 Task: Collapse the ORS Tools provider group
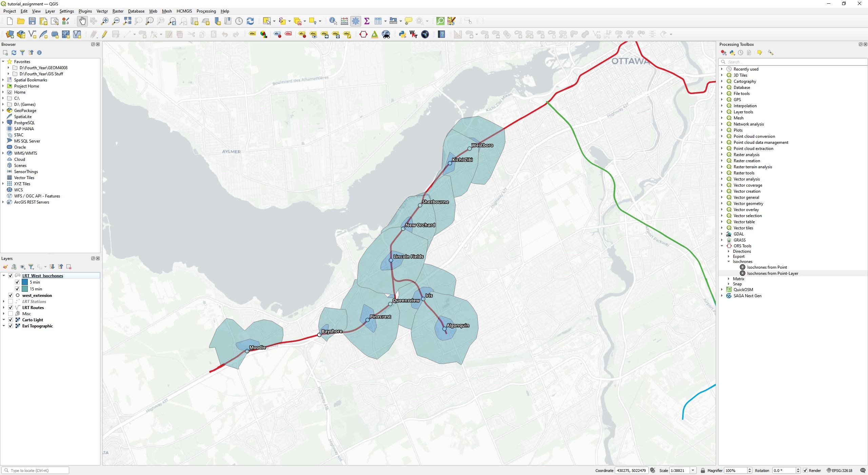coord(722,246)
